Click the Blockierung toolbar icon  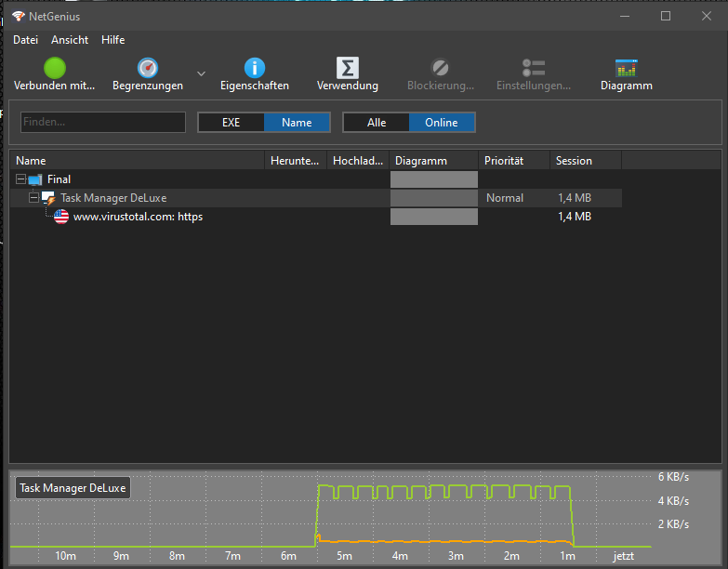pos(440,68)
